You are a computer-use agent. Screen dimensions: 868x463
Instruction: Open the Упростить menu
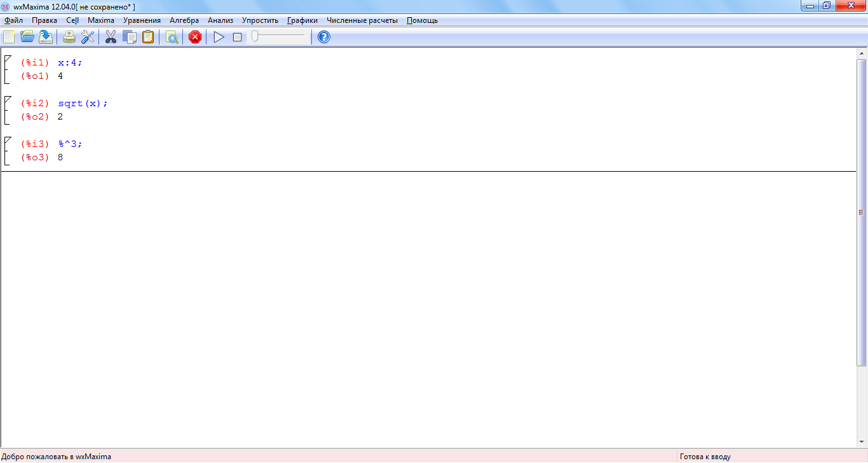tap(260, 20)
